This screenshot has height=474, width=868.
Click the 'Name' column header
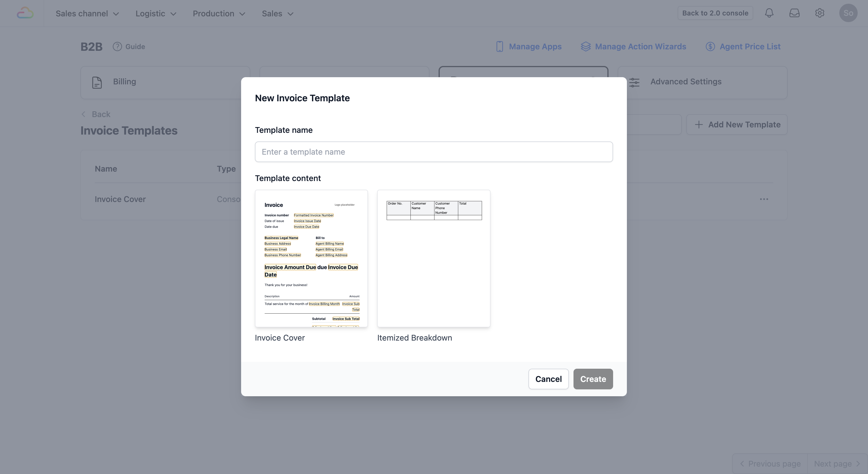[106, 169]
